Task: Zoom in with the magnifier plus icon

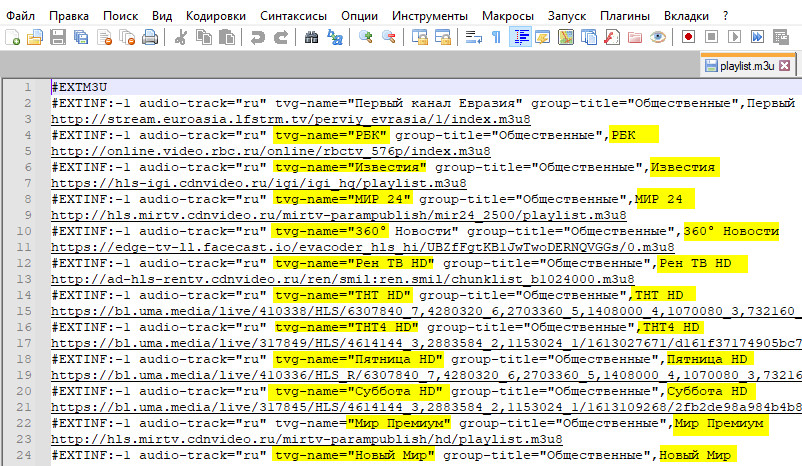Action: click(x=365, y=37)
